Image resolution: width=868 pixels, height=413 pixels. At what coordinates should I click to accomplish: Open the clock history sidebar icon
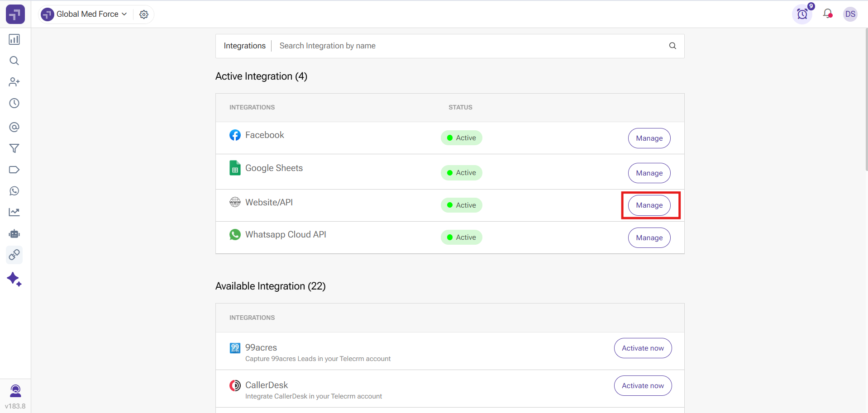(x=14, y=103)
